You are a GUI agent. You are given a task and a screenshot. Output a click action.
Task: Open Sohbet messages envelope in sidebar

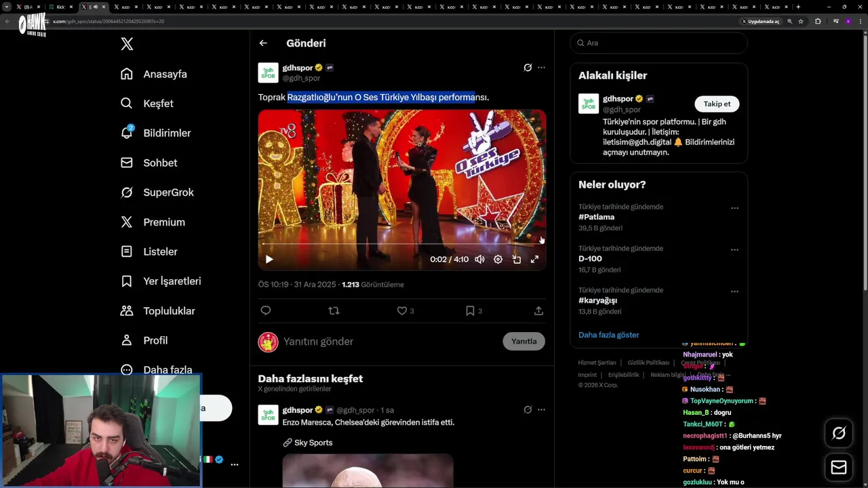pos(149,163)
